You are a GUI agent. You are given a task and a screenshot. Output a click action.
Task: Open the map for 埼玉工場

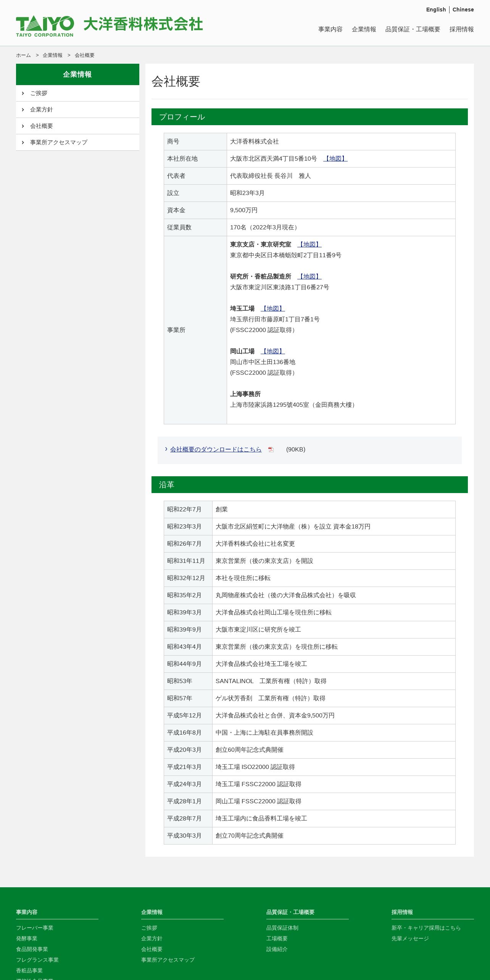273,309
